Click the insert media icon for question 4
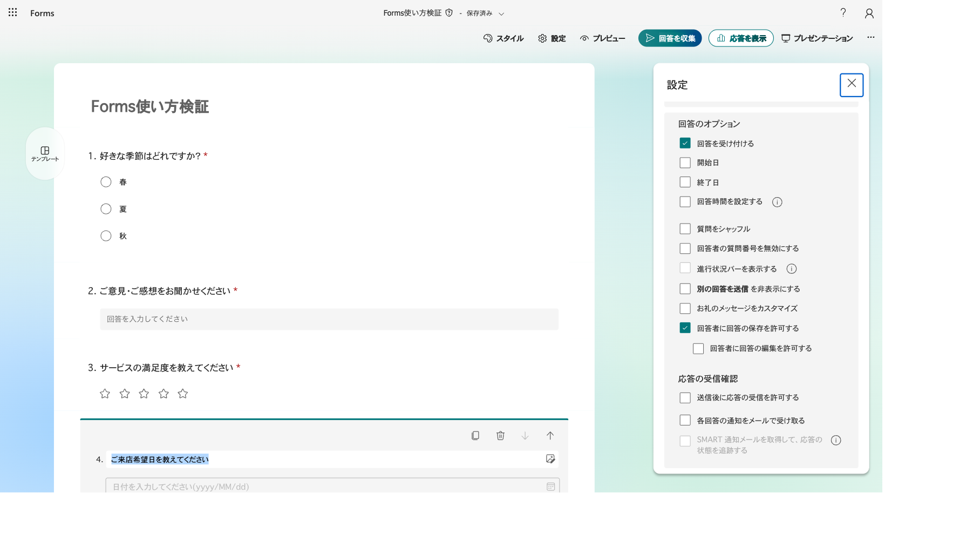 (550, 459)
